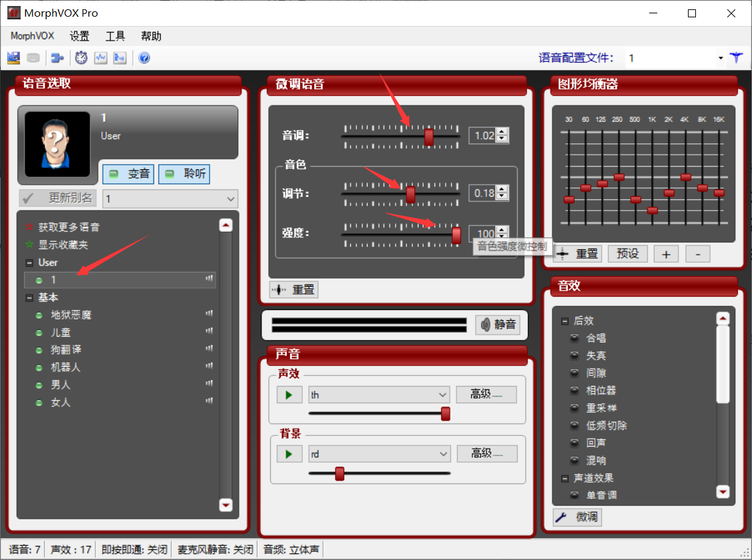Enable the 回声 echo effect
The height and width of the screenshot is (560, 752).
pyautogui.click(x=574, y=443)
